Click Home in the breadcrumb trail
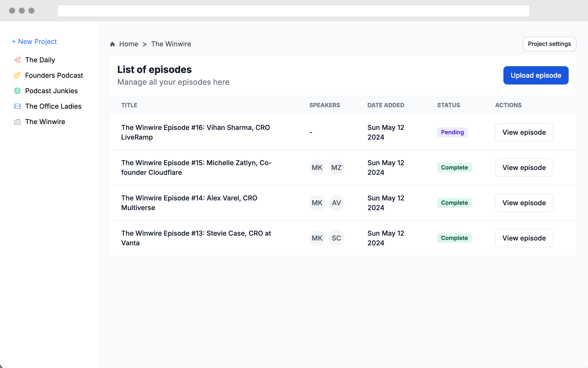The image size is (588, 368). 129,44
